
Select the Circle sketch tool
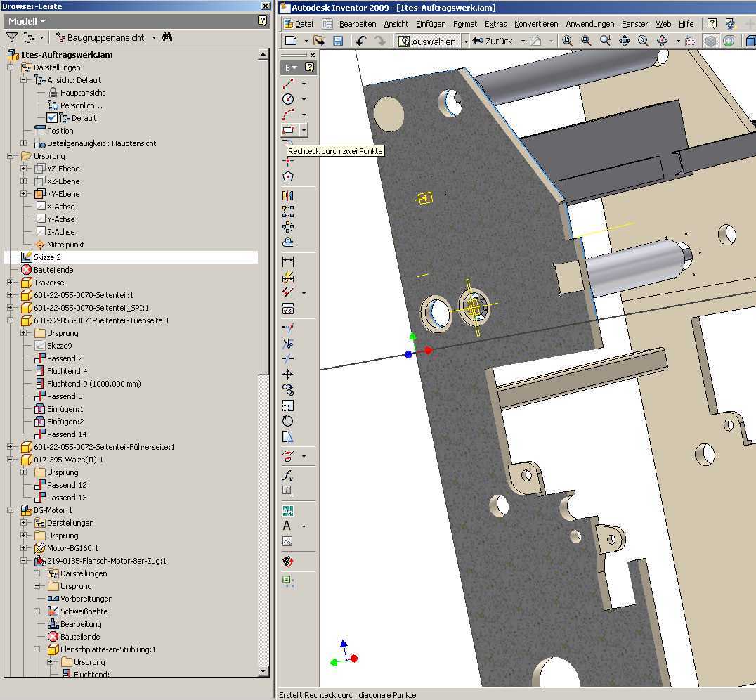(288, 99)
